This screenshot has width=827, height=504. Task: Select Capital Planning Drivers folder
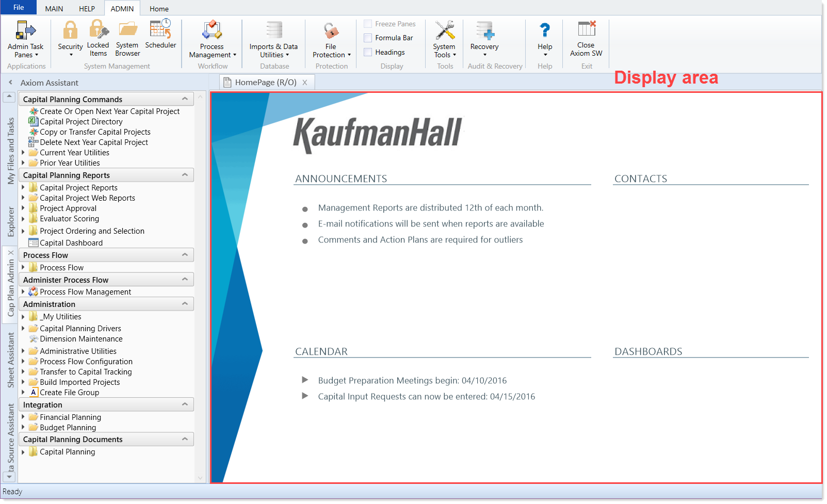(x=80, y=329)
